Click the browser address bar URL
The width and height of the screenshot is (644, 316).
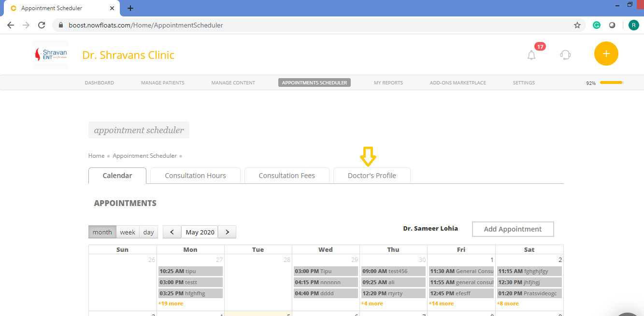point(146,25)
